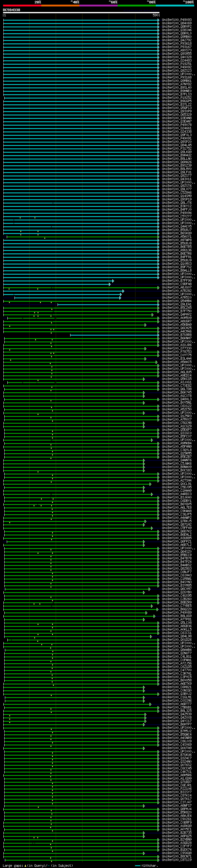Select hit label UniRef100_Q93XP9
The image size is (197, 868).
[177, 111]
